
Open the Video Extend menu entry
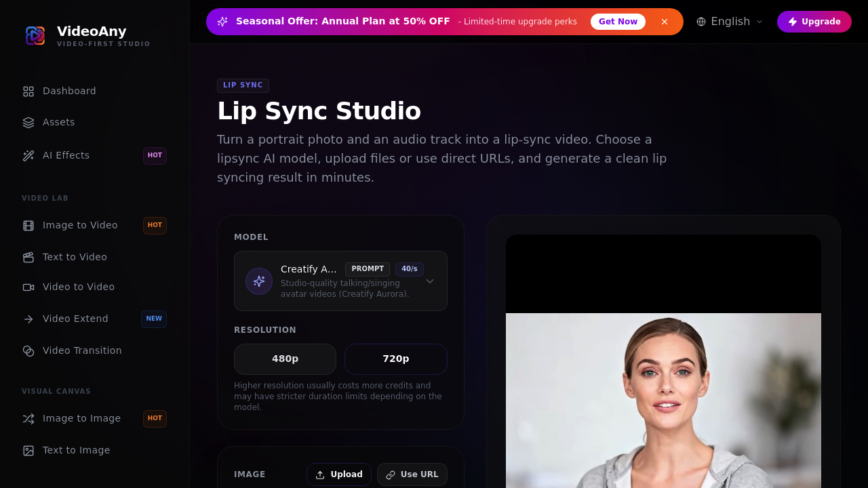click(75, 319)
